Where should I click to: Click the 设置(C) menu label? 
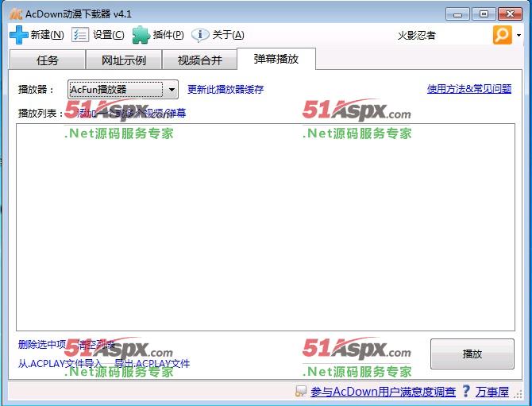[x=109, y=35]
